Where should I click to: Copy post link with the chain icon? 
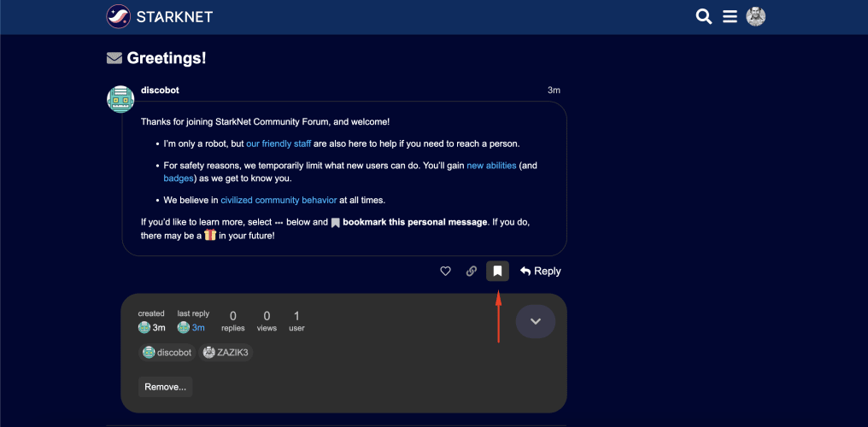(x=471, y=271)
